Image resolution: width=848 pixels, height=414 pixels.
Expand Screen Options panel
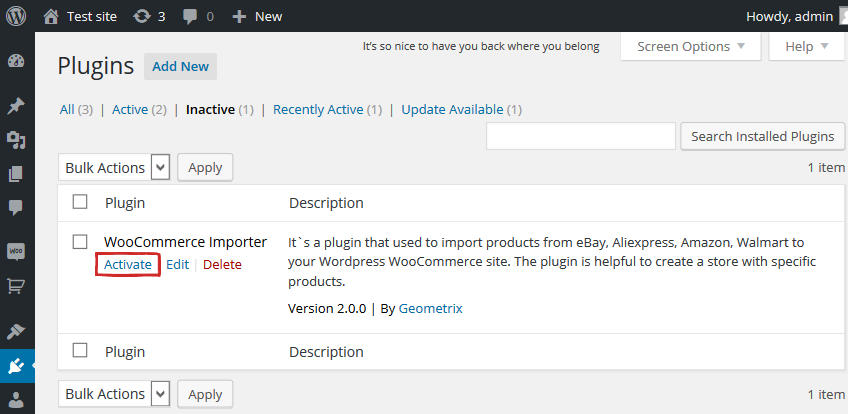point(691,46)
